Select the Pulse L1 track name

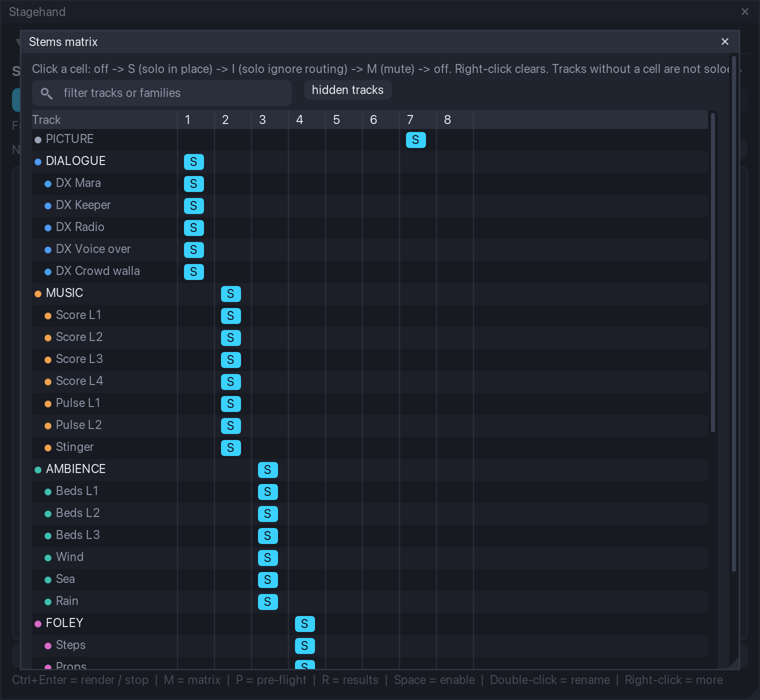click(x=78, y=403)
